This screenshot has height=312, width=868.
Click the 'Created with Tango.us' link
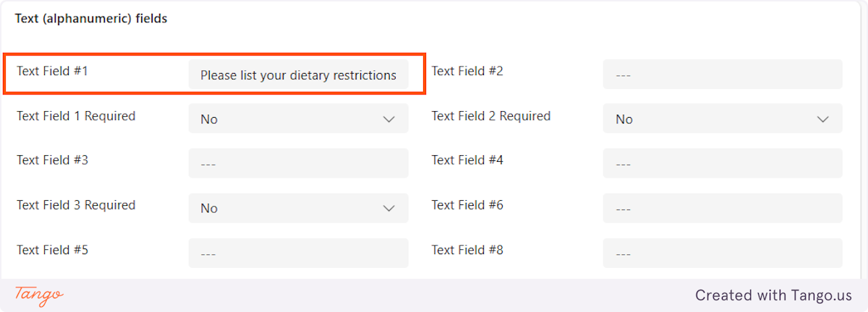click(773, 295)
